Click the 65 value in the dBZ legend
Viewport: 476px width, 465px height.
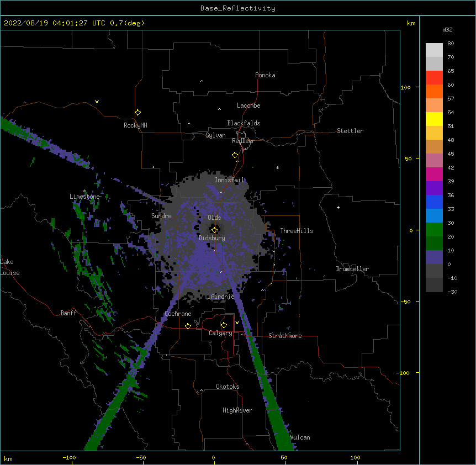point(451,71)
